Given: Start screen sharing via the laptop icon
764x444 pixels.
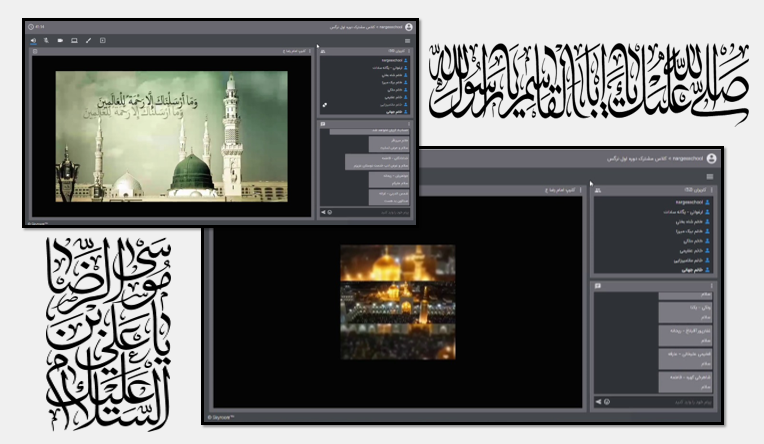Looking at the screenshot, I should click(x=74, y=40).
